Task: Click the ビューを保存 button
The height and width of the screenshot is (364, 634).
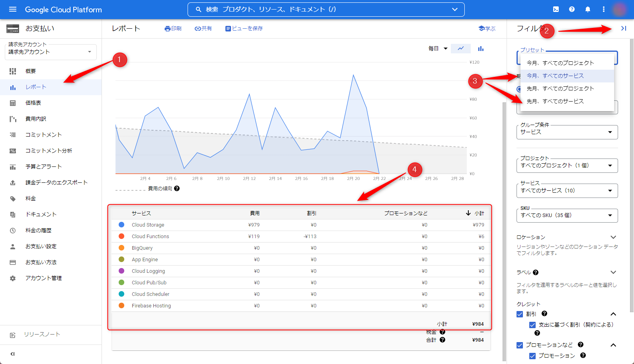Action: click(x=244, y=29)
